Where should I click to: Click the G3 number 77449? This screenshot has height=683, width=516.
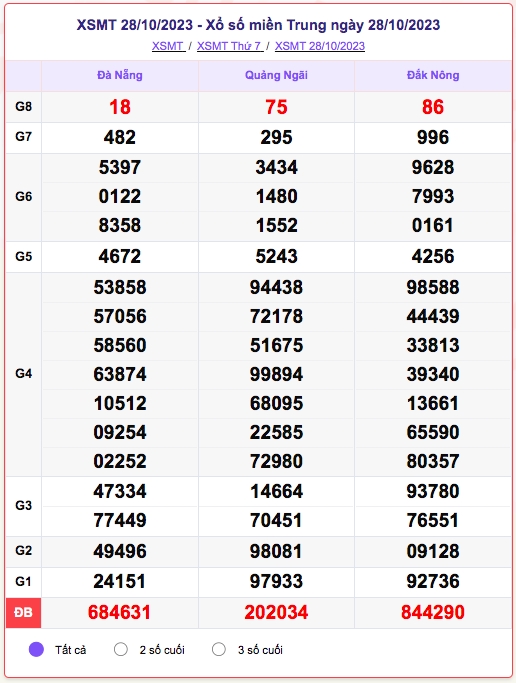coord(120,521)
